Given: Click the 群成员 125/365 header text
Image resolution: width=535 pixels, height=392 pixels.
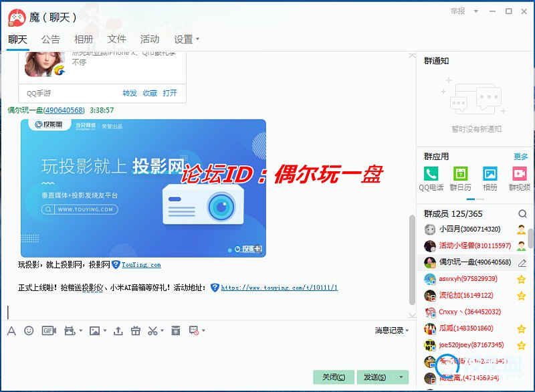Looking at the screenshot, I should [453, 214].
